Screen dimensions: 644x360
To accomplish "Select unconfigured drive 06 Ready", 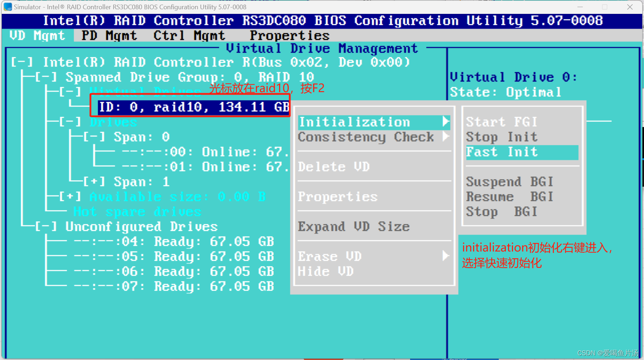I will click(174, 271).
